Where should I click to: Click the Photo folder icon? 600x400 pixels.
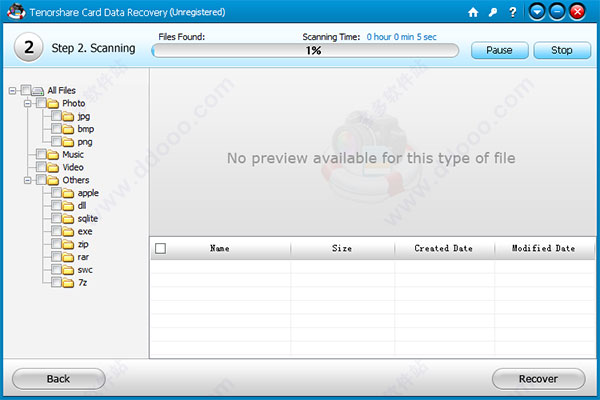point(53,104)
